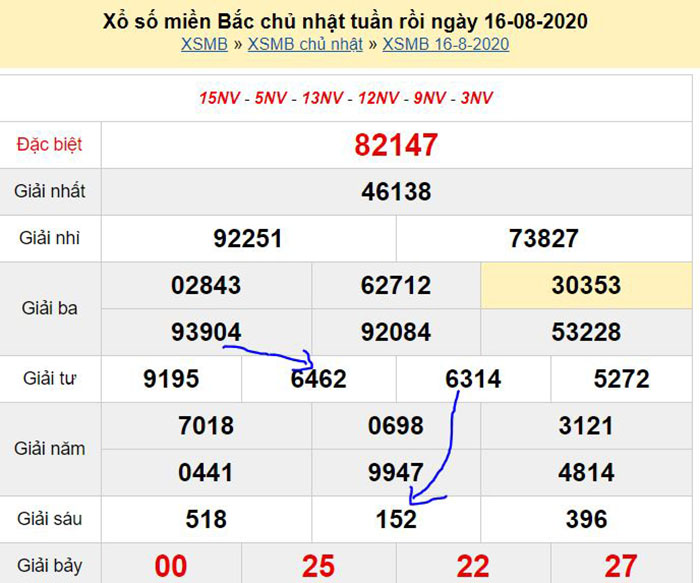The height and width of the screenshot is (583, 700).
Task: Select seventh prize number 27
Action: [x=621, y=566]
